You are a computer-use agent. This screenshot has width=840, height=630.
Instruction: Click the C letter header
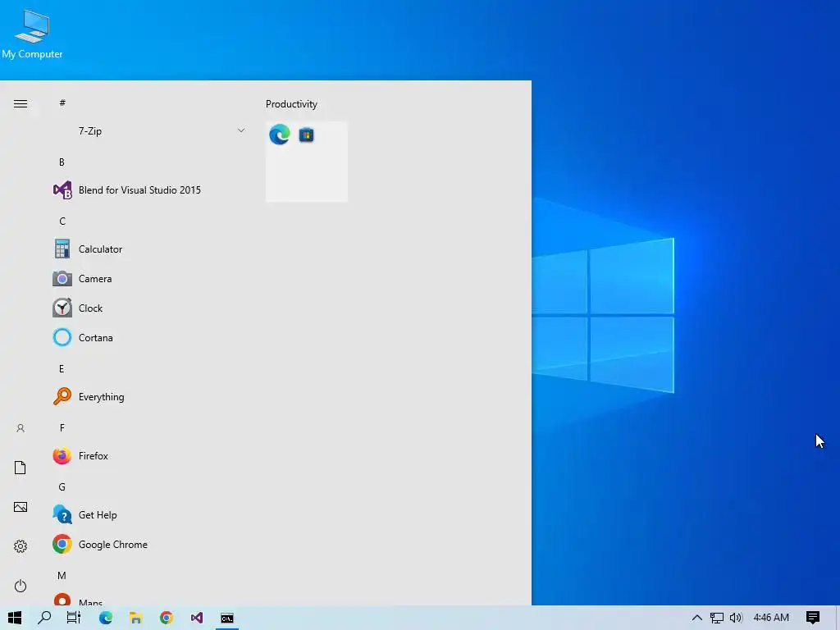click(x=62, y=221)
